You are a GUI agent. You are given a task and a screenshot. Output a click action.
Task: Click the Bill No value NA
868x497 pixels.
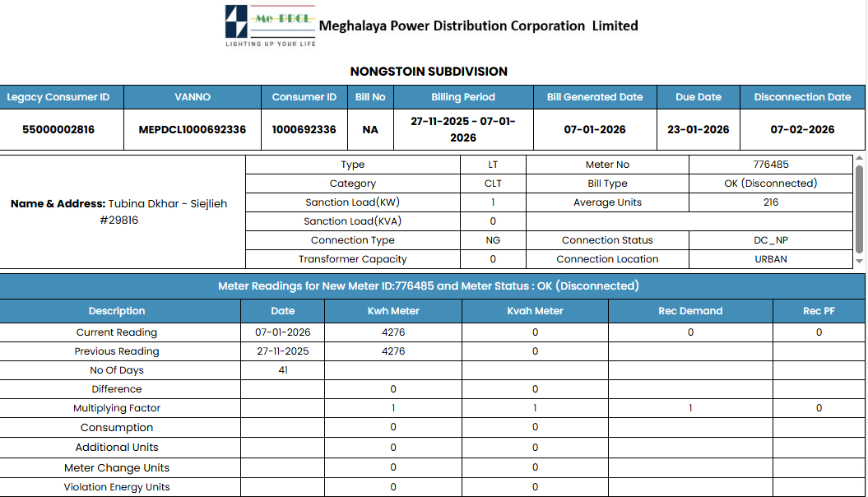pos(370,129)
